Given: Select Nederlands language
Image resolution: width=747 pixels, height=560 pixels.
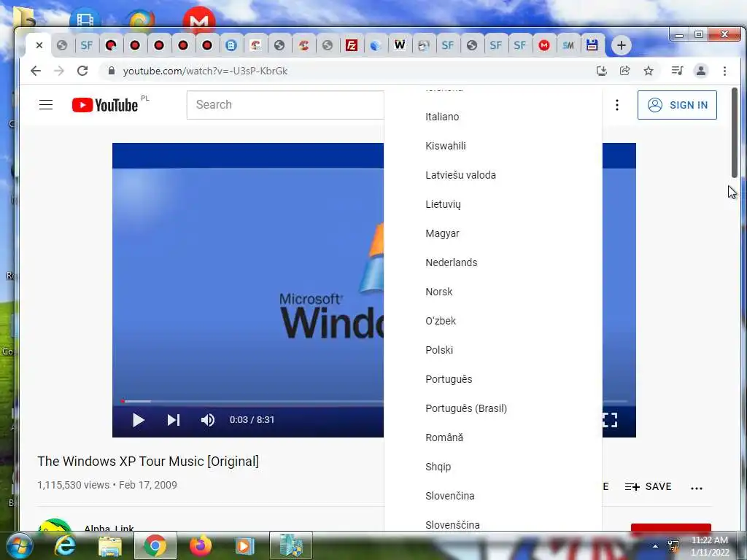Looking at the screenshot, I should pos(451,262).
